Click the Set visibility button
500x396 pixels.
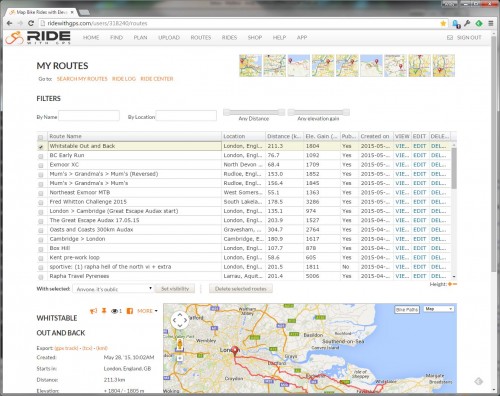[x=175, y=289]
